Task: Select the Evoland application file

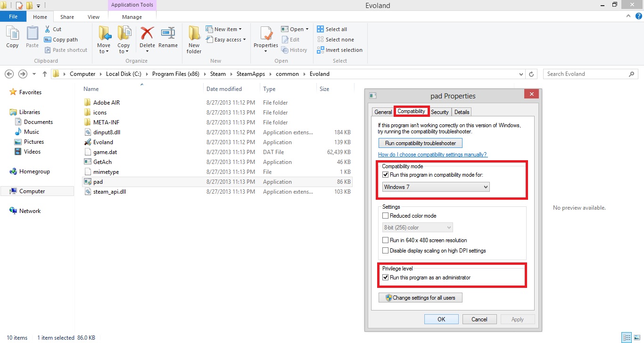Action: tap(103, 142)
